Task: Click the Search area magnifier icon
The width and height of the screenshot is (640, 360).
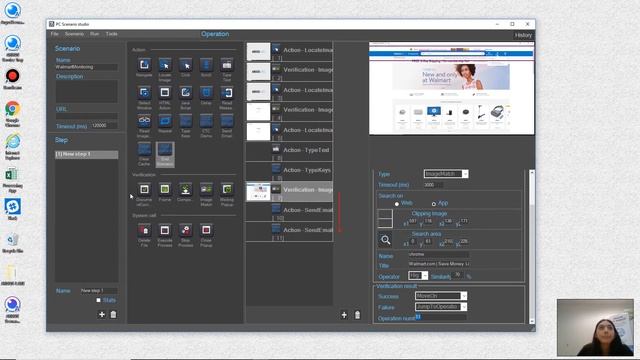Action: tap(385, 240)
